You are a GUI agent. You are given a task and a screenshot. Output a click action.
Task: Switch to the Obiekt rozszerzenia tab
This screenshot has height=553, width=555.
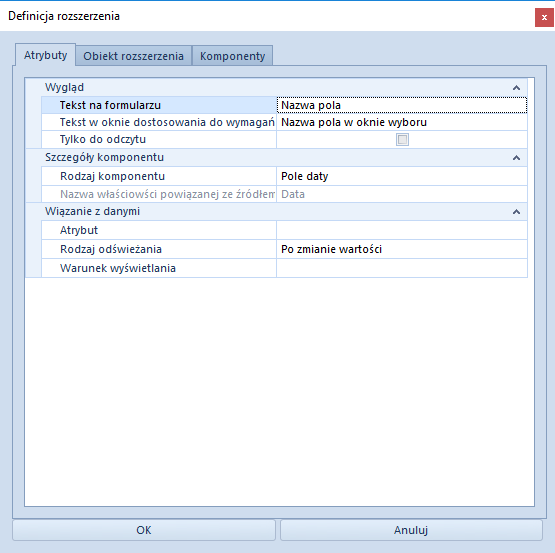point(133,56)
